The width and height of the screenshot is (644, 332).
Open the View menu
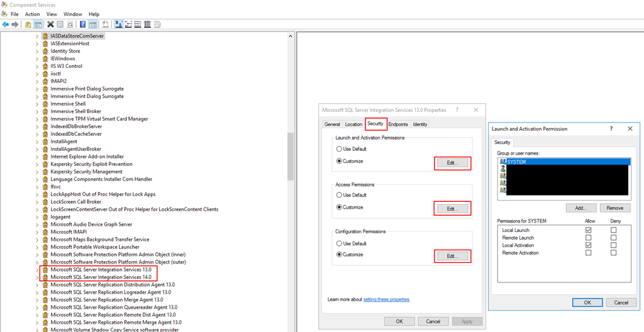[52, 14]
